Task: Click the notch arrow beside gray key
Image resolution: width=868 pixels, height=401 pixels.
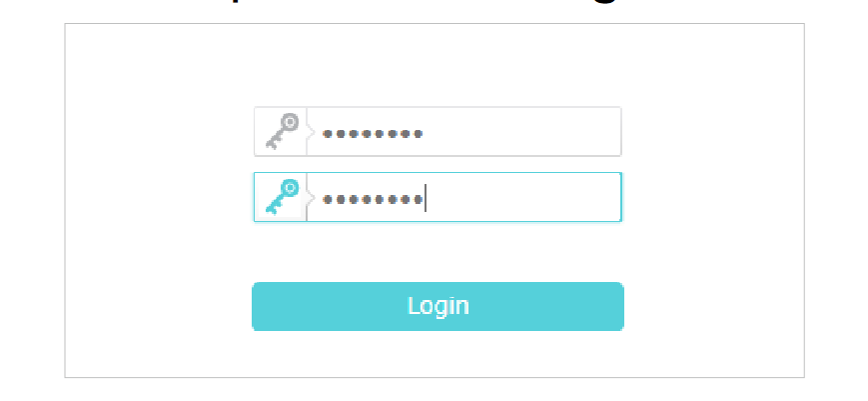Action: tap(311, 133)
